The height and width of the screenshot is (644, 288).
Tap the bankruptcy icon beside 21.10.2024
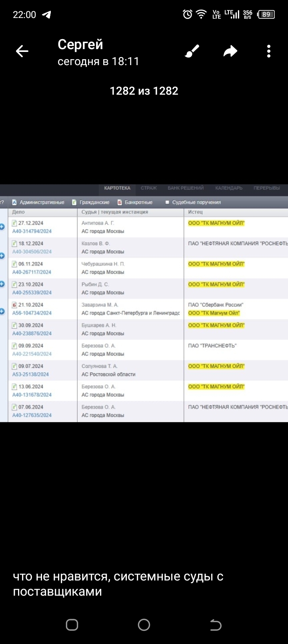[15, 305]
